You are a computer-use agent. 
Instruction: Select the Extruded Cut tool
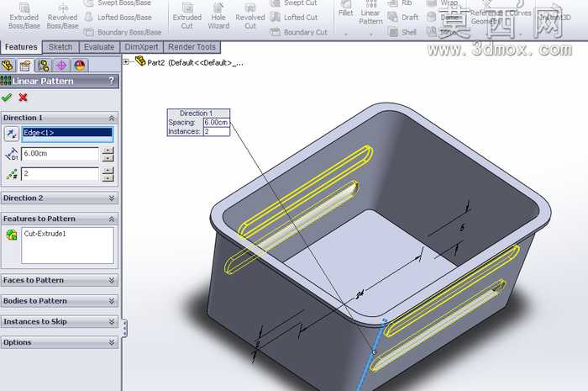(x=186, y=17)
